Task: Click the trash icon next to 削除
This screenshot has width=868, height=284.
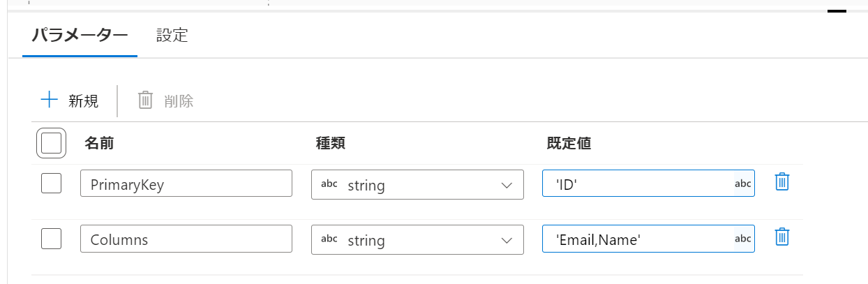Action: (145, 100)
